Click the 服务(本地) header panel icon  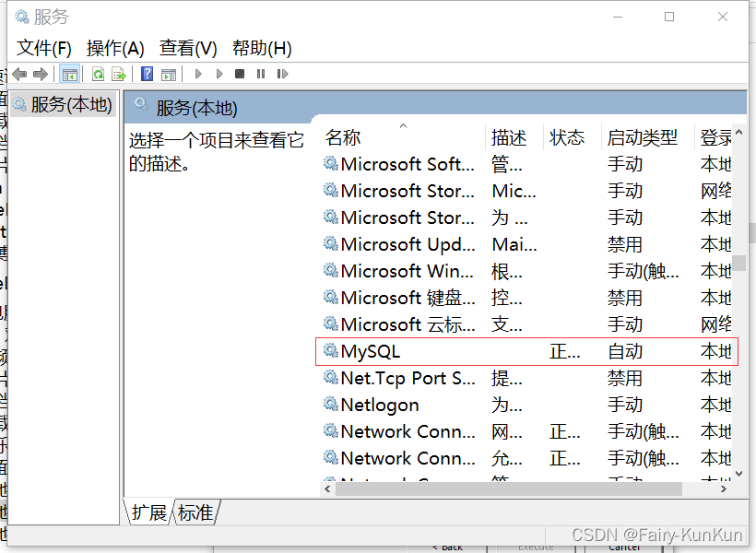pos(141,103)
